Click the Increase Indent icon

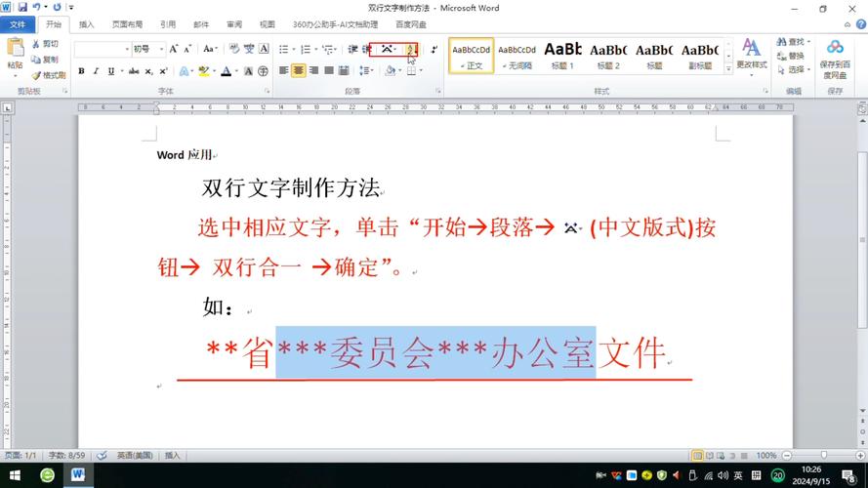pos(366,49)
